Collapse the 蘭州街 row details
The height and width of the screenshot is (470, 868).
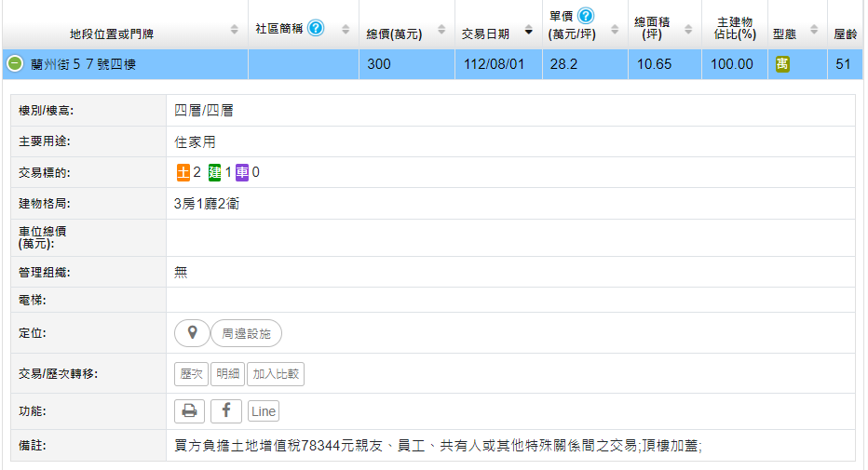click(x=15, y=64)
